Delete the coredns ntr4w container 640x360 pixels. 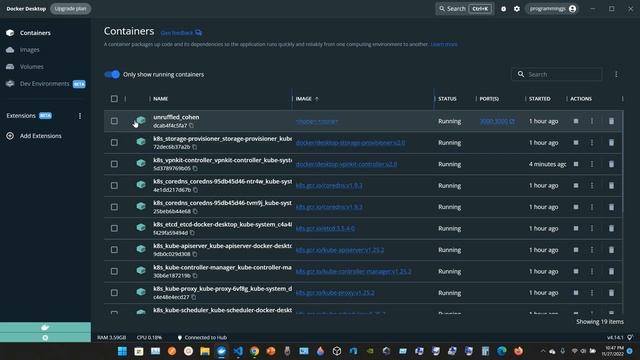[611, 186]
